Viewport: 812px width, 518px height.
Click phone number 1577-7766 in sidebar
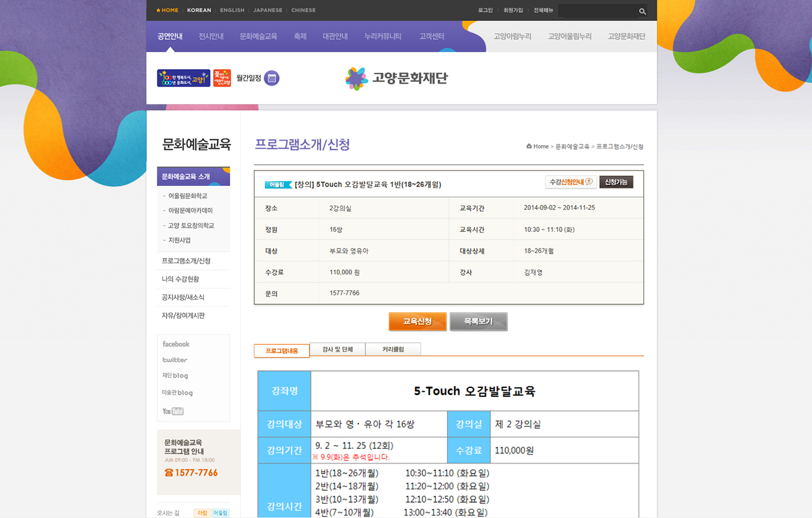(191, 473)
